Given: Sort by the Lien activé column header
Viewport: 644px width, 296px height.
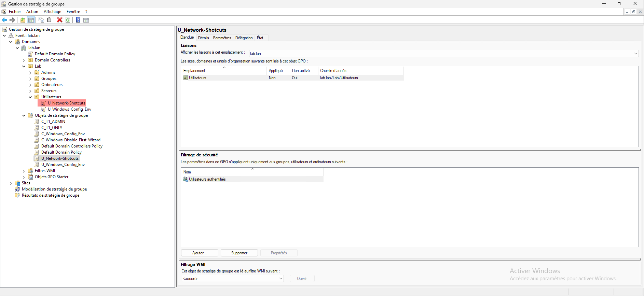Looking at the screenshot, I should [x=304, y=71].
